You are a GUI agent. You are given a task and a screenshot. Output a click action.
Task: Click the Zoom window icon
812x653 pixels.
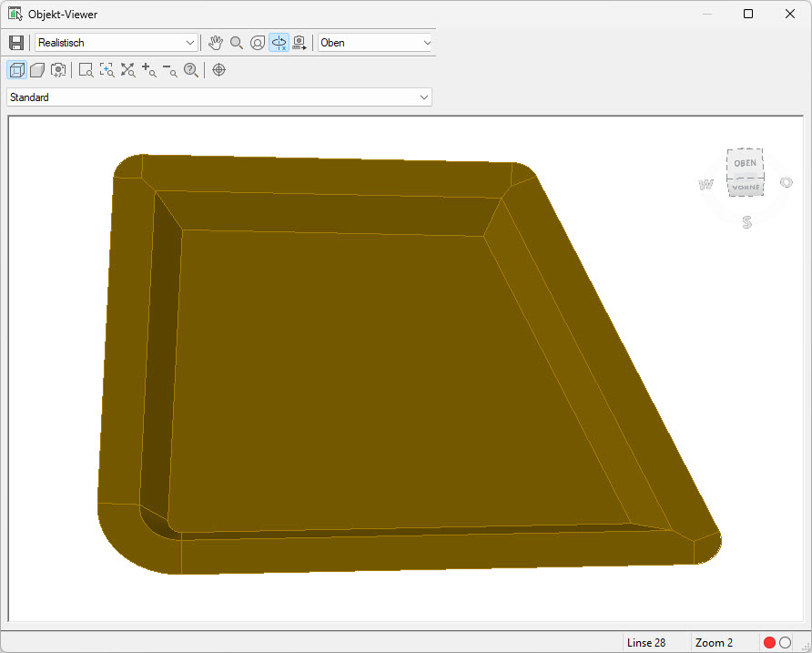(86, 70)
